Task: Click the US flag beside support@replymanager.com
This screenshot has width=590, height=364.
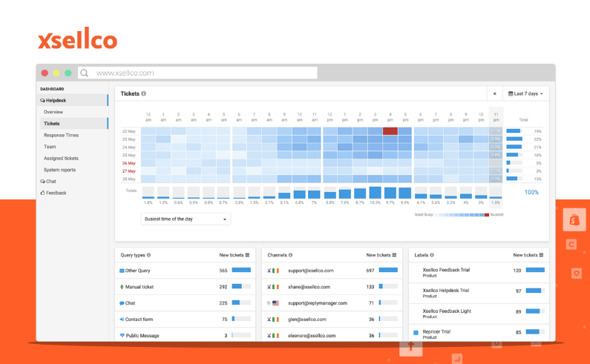Action: tap(275, 303)
